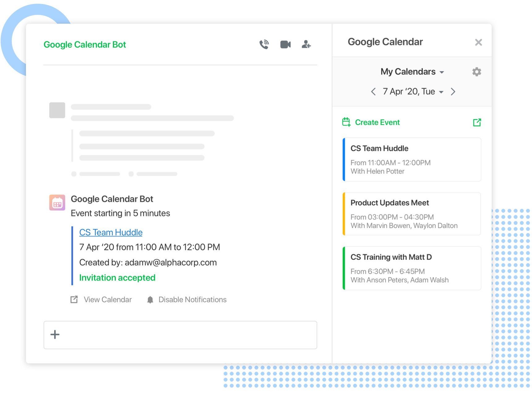Click the add participant icon
The height and width of the screenshot is (402, 532).
[306, 45]
